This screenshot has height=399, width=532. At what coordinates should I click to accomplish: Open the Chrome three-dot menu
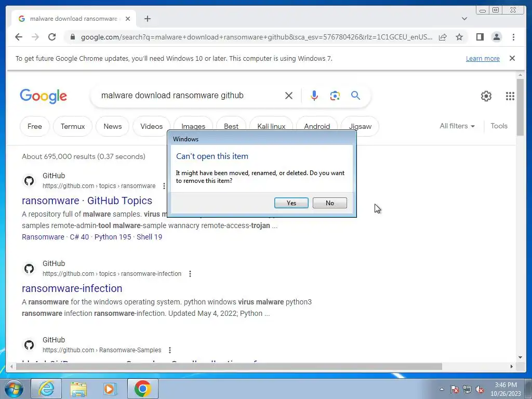point(513,37)
